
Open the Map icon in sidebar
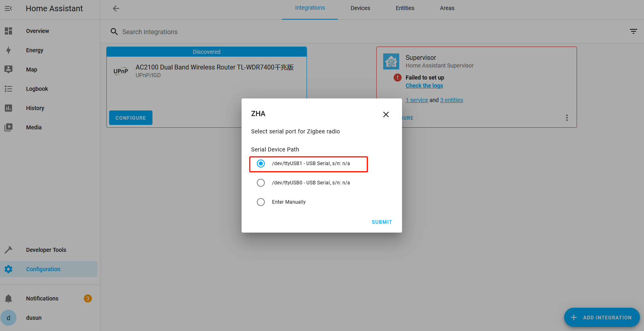tap(8, 69)
